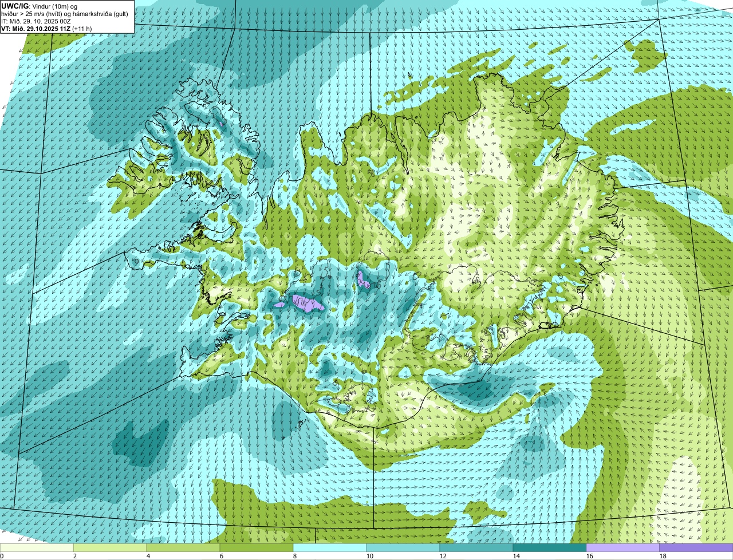Click the medium teal 12–14 legend swatch
Screen dimensions: 733x560
pos(476,548)
